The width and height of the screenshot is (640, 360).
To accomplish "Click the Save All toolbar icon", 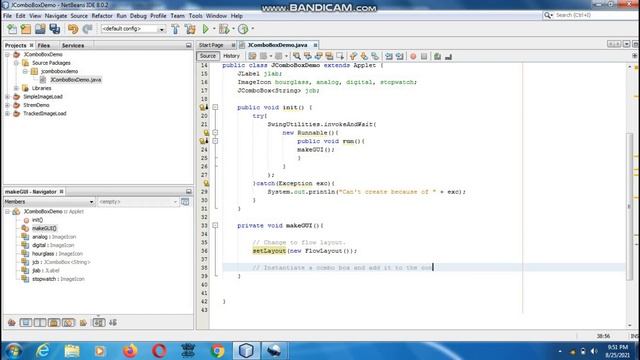I will [55, 29].
